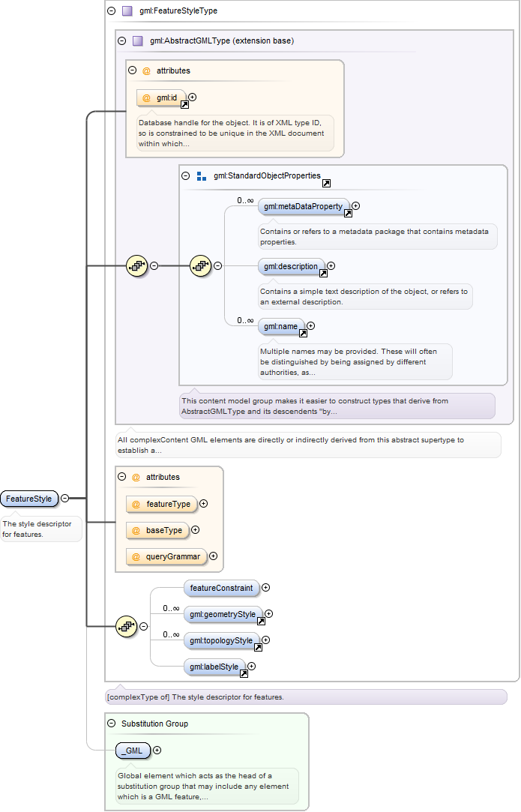521x812 pixels.
Task: Expand the gml:name element
Action: [x=311, y=325]
